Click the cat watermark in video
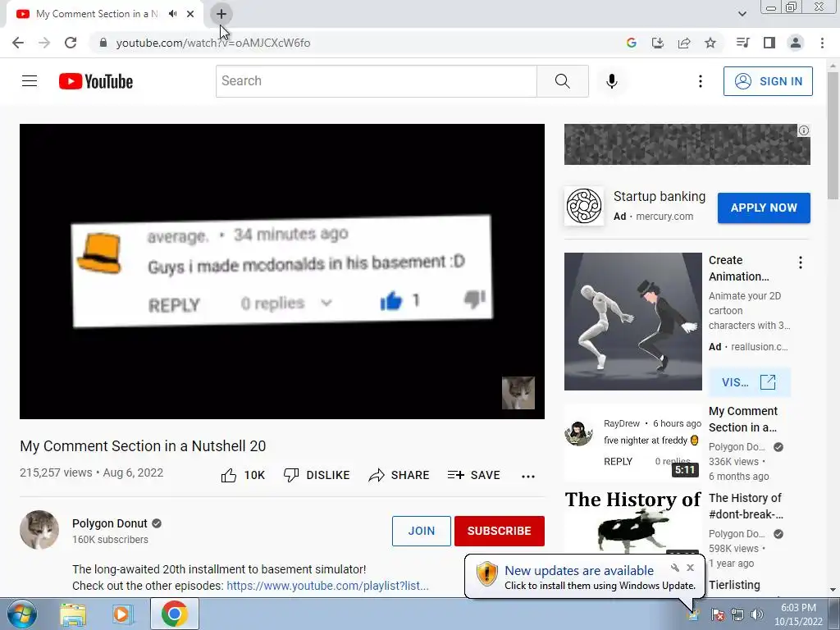840x630 pixels. coord(518,393)
